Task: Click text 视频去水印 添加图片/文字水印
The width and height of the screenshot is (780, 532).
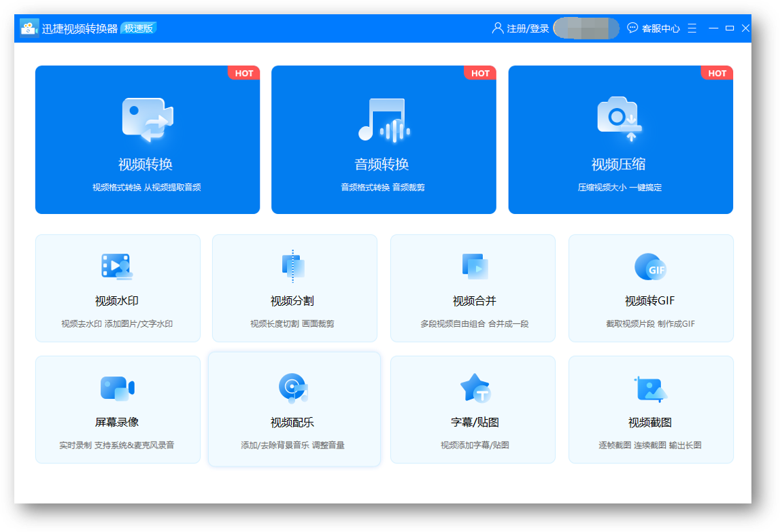Action: [x=117, y=323]
